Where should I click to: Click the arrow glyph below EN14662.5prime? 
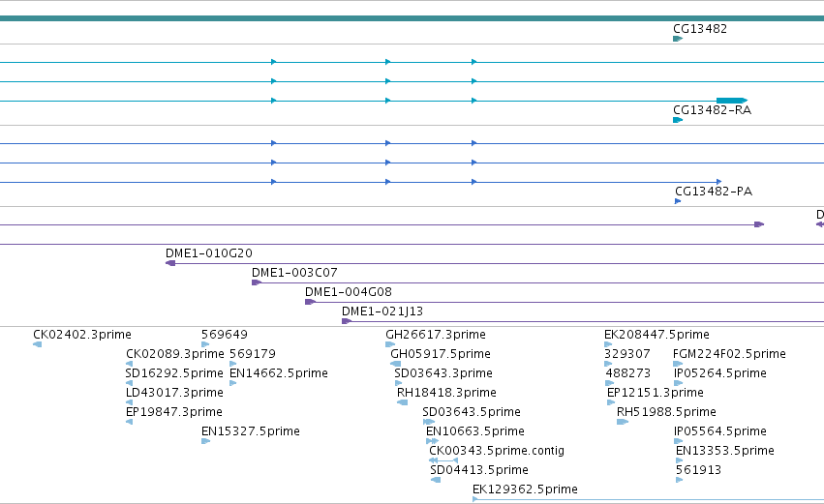pyautogui.click(x=233, y=383)
